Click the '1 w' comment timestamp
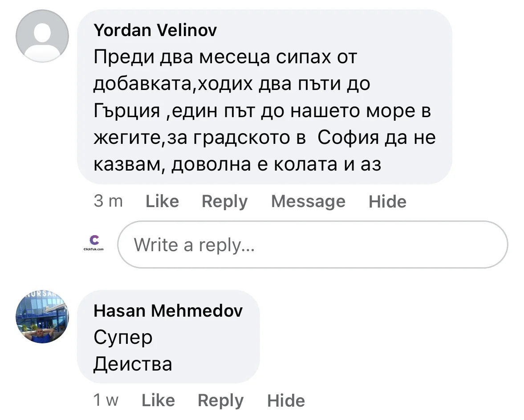The image size is (524, 420). coord(106,400)
